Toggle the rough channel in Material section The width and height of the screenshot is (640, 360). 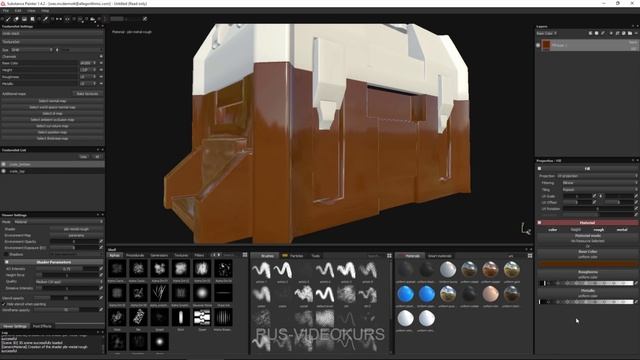pos(599,230)
